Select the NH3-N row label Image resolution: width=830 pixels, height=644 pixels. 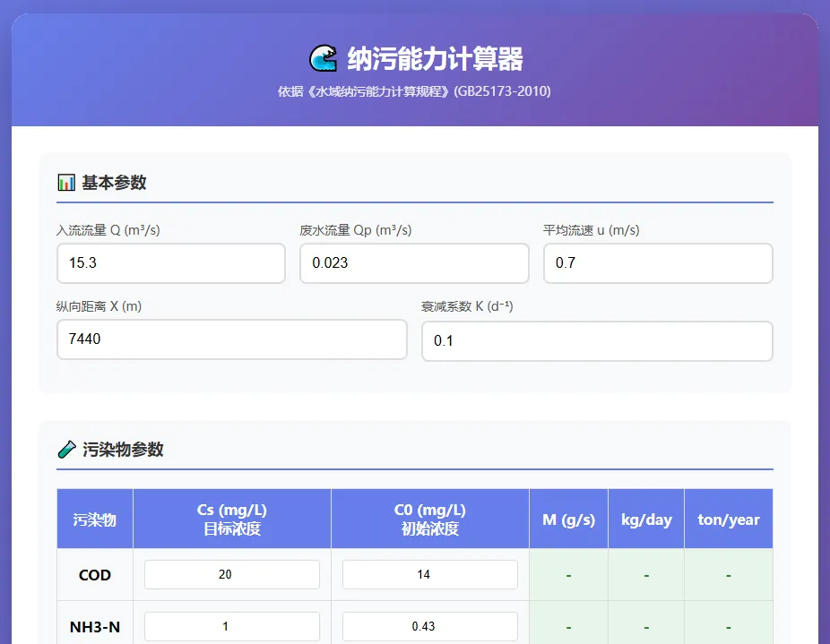pyautogui.click(x=95, y=627)
